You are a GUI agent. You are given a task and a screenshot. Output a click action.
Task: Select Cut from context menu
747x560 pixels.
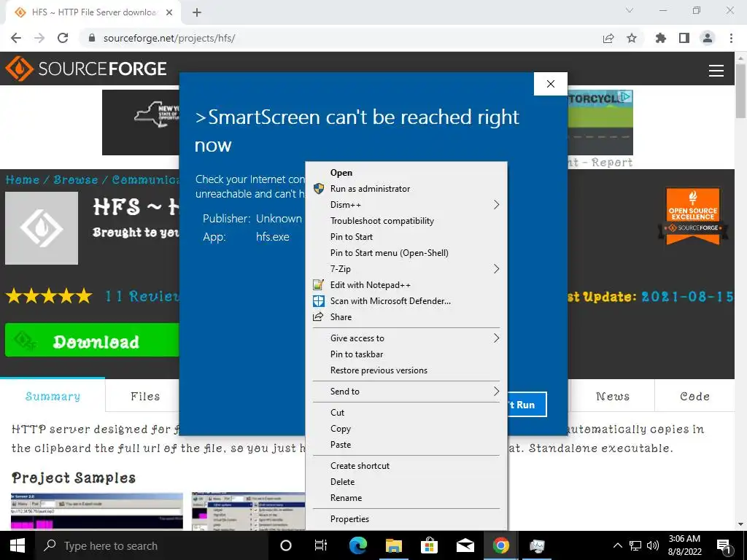406,413
